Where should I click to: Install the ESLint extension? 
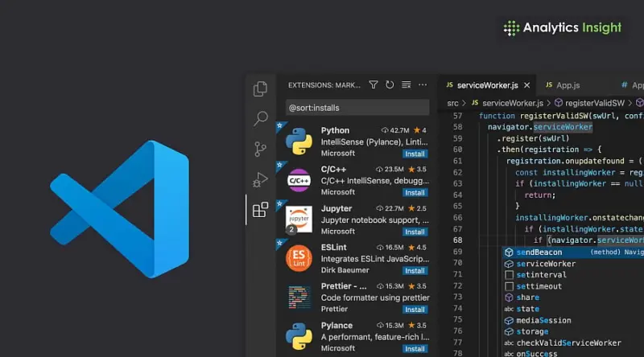point(415,271)
